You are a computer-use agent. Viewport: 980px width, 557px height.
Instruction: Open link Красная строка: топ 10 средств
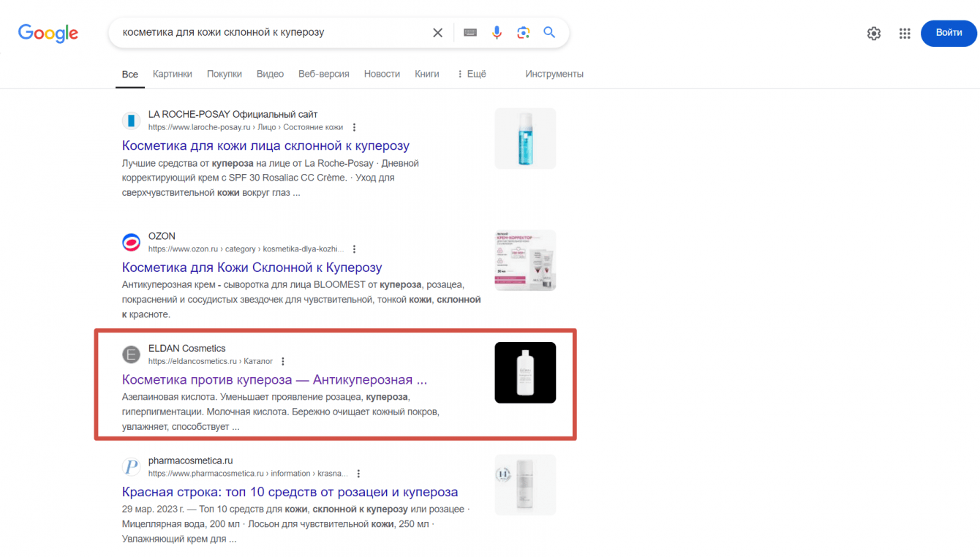[290, 492]
